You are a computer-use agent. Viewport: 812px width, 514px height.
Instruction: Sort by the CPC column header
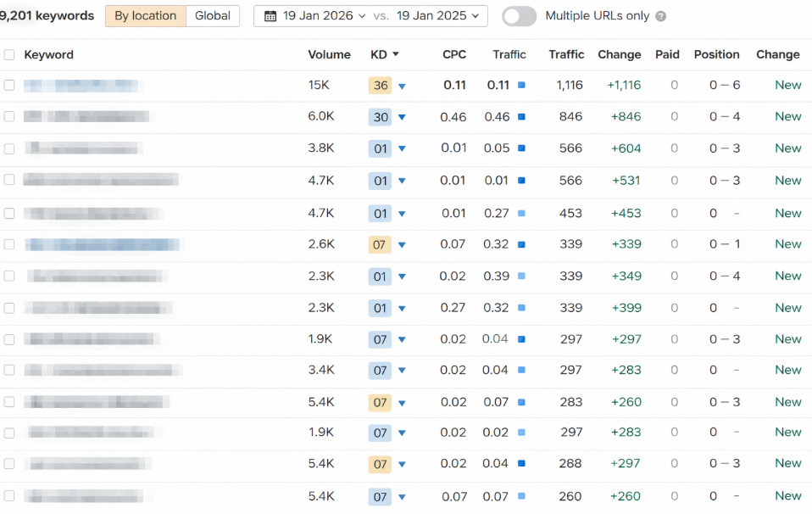click(454, 54)
